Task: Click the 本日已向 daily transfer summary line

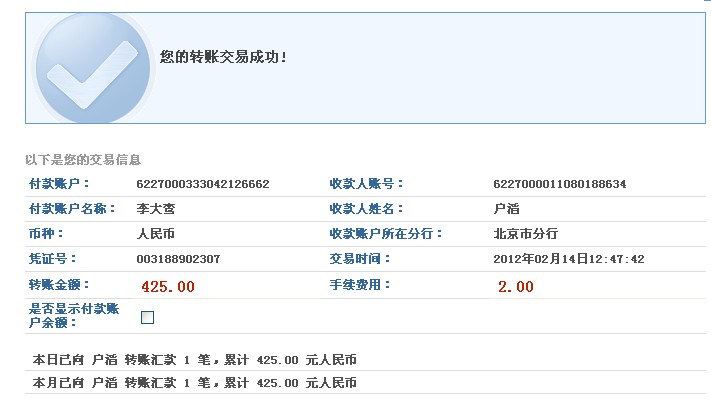Action: (x=195, y=360)
